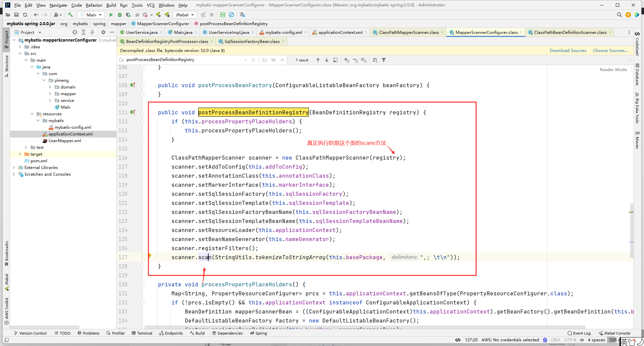
Task: Open Database tool window
Action: point(637,74)
